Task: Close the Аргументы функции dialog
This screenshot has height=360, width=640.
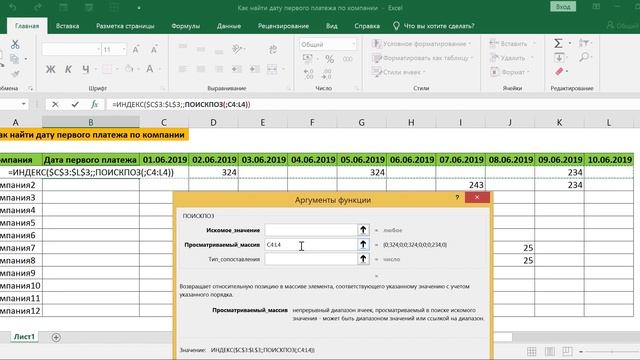Action: click(x=477, y=198)
